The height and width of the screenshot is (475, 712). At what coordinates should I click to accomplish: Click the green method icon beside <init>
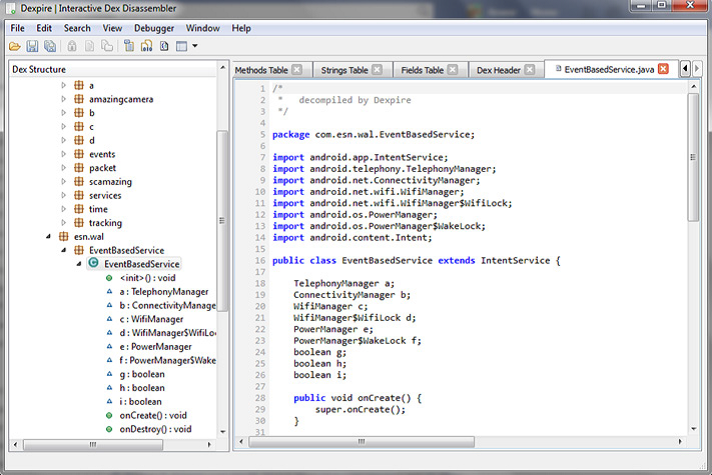click(x=109, y=278)
